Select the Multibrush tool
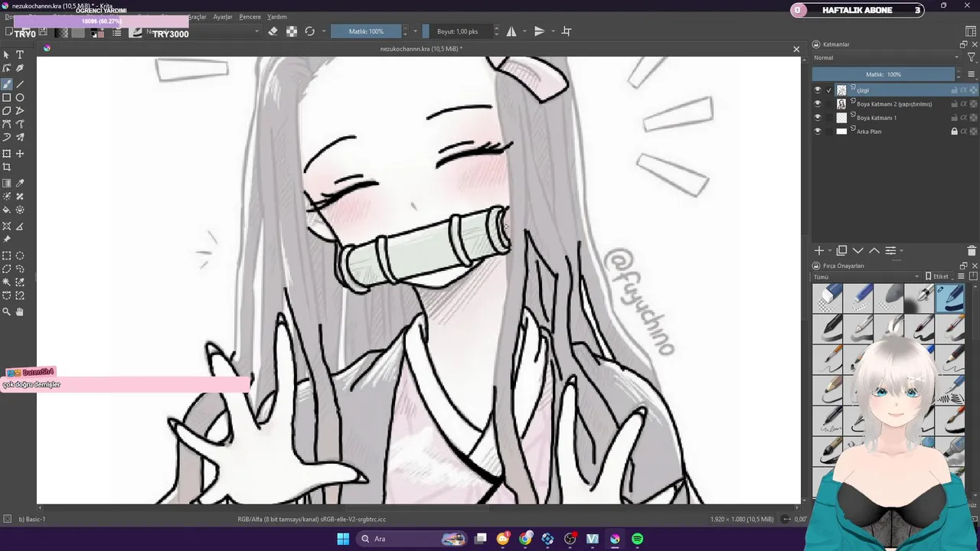 click(20, 138)
